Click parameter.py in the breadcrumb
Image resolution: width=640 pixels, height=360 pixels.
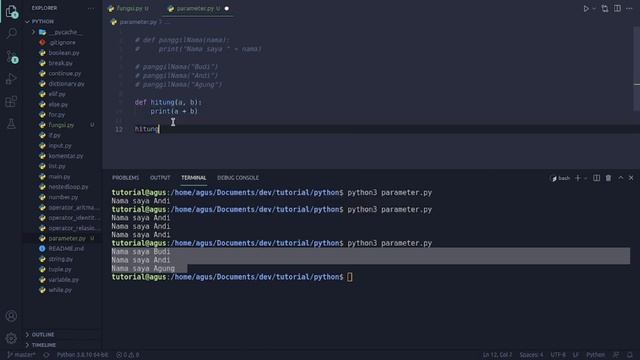click(138, 22)
